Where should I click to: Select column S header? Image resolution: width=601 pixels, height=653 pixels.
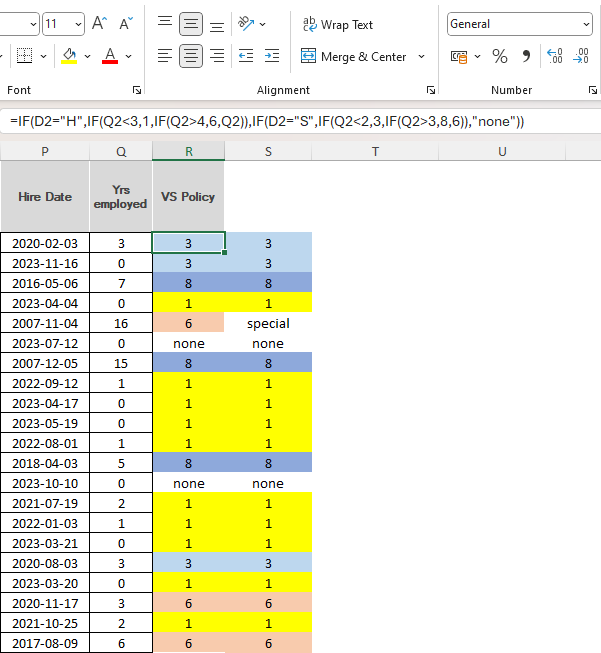(x=268, y=152)
